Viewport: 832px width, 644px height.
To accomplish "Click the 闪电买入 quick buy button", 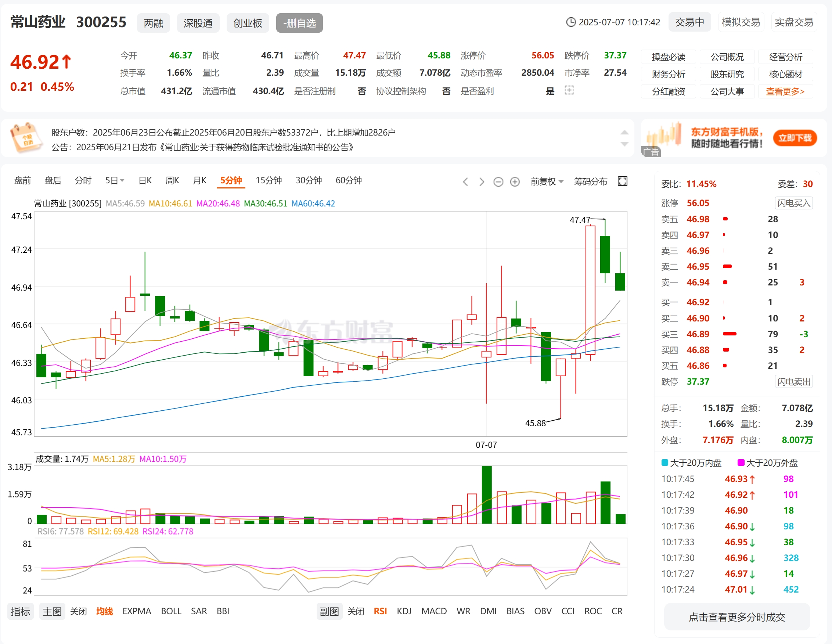I will click(x=794, y=203).
